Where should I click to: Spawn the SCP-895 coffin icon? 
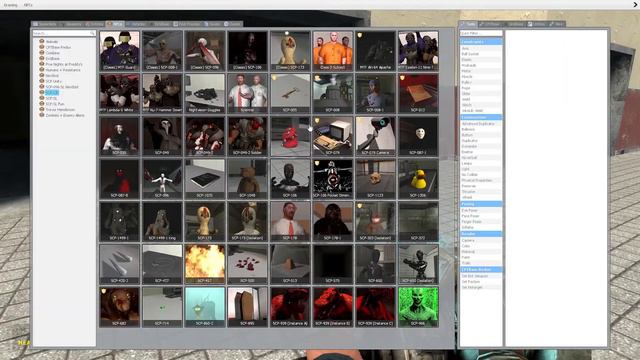point(247,306)
